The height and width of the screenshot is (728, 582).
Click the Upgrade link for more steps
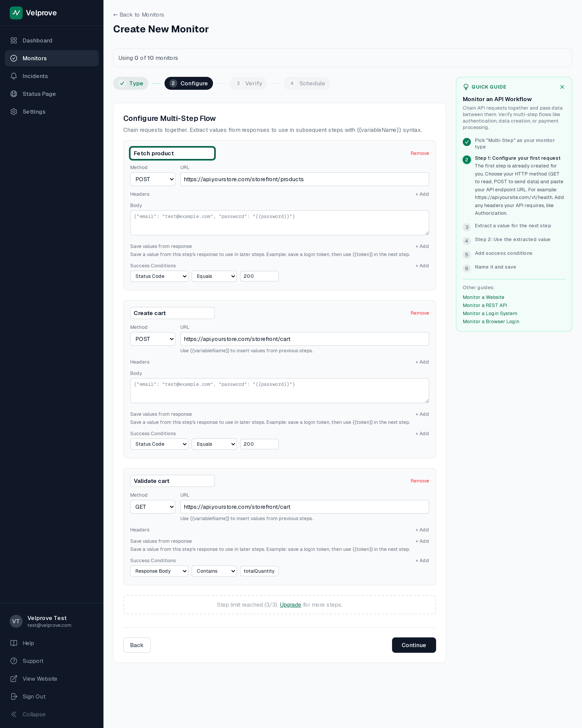tap(290, 605)
